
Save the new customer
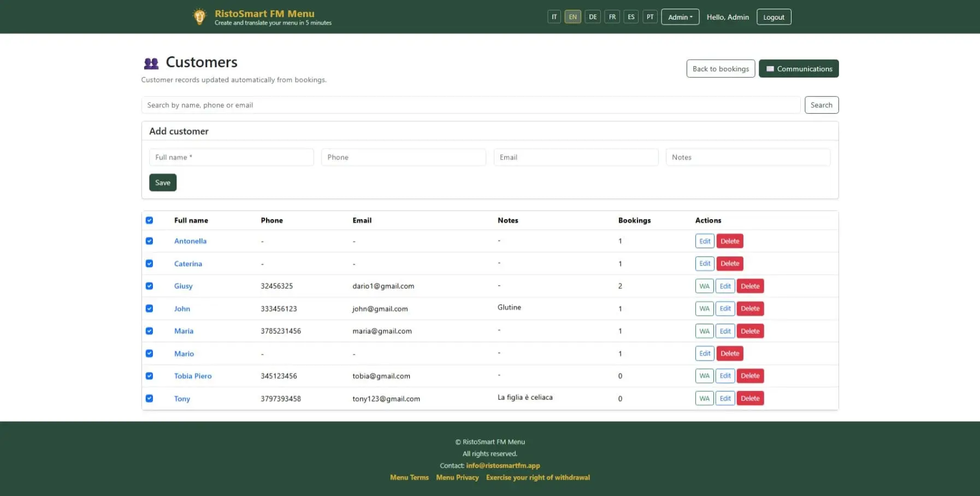pyautogui.click(x=163, y=182)
